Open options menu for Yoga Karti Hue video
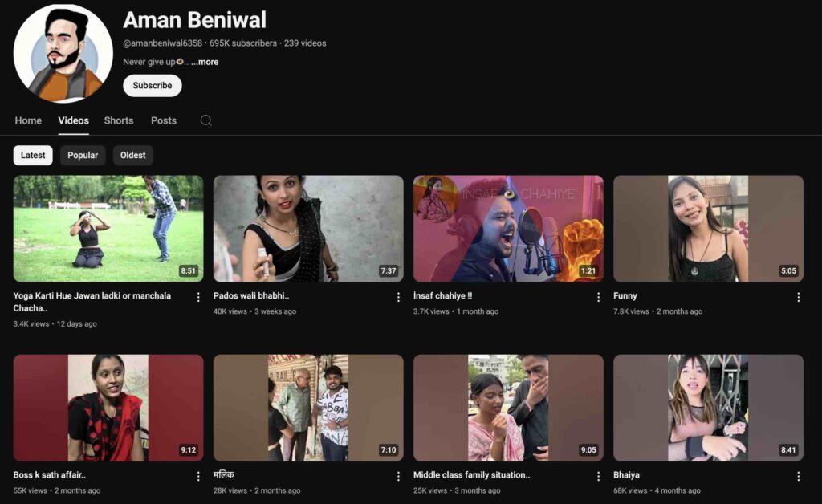This screenshot has width=822, height=504. [198, 297]
